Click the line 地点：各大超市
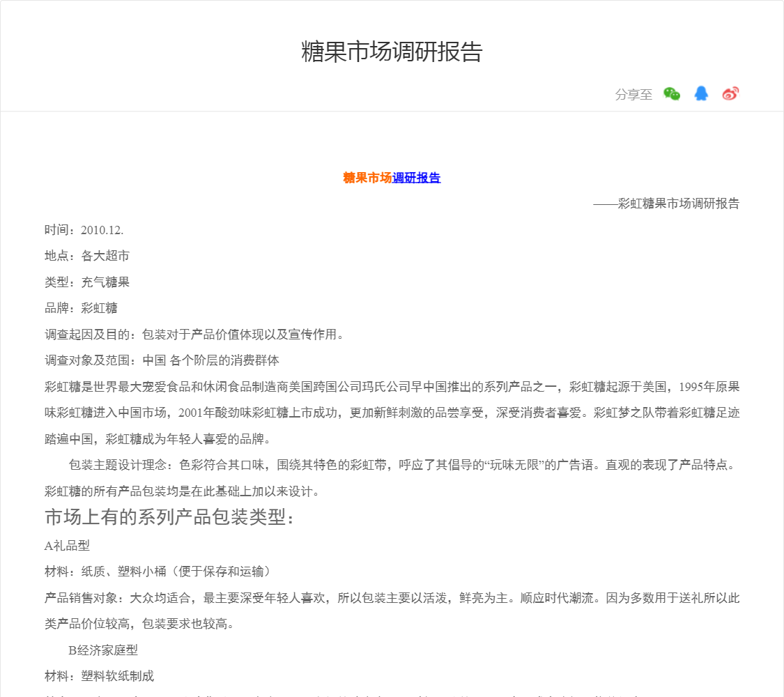The image size is (784, 697). click(87, 256)
